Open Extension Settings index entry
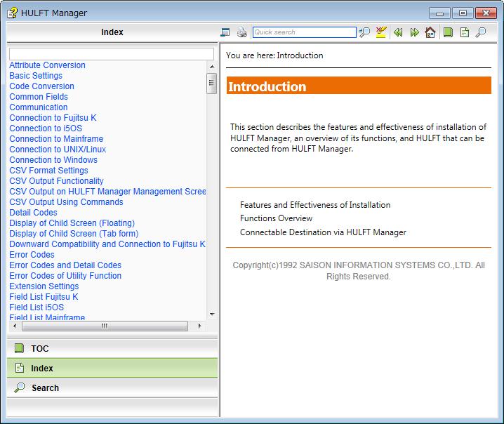The width and height of the screenshot is (504, 424). [x=44, y=286]
